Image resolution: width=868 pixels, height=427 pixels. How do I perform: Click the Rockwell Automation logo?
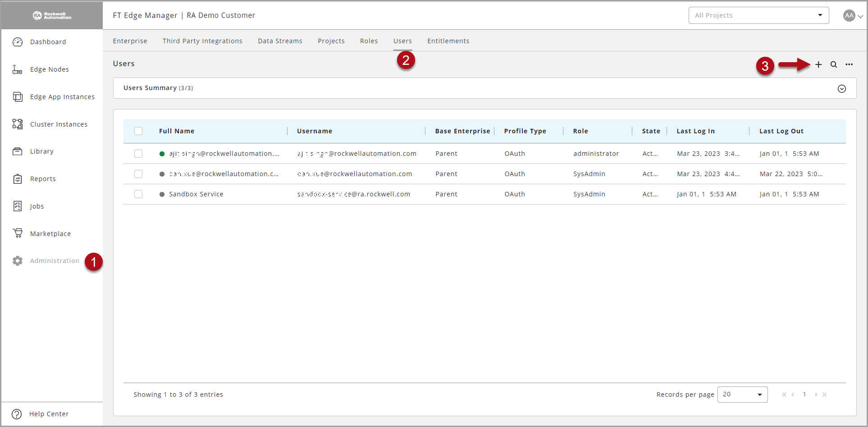pos(52,15)
